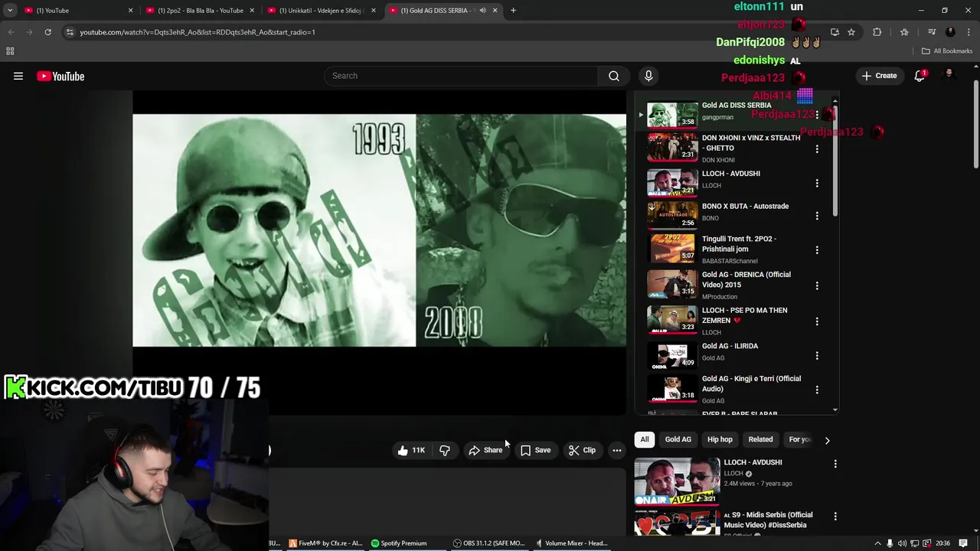The image size is (980, 551).
Task: Open the Chrome apps grid icon
Action: pyautogui.click(x=10, y=51)
